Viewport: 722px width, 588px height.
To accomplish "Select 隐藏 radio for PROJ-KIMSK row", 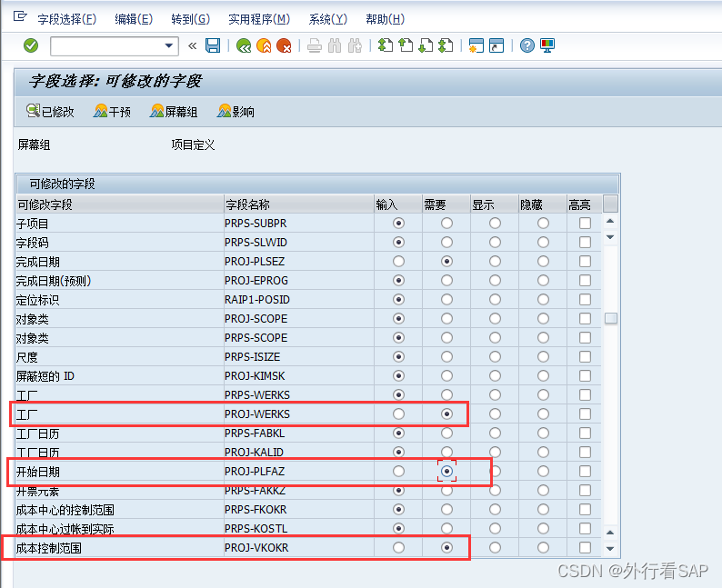I will 544,376.
